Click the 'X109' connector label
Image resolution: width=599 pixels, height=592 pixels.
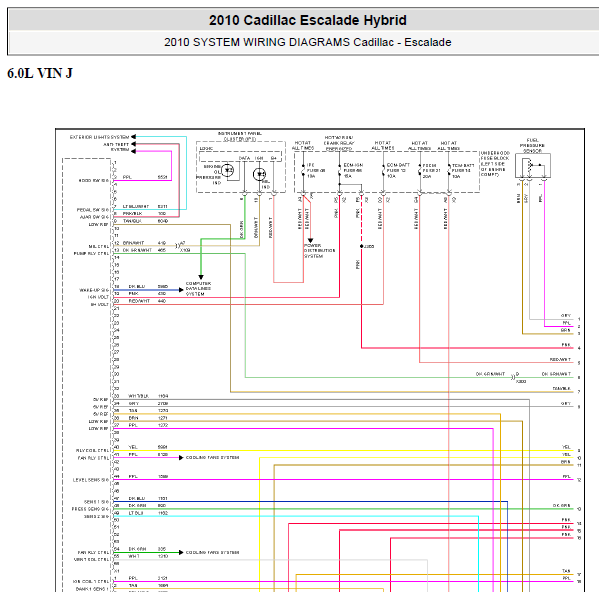coord(185,250)
